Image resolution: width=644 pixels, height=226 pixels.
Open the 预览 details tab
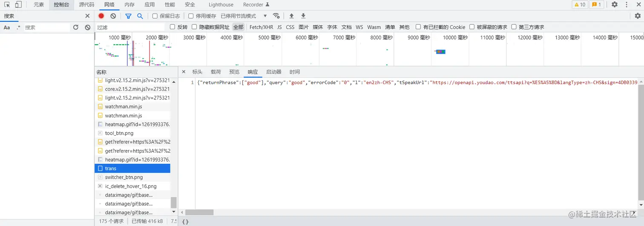click(234, 72)
